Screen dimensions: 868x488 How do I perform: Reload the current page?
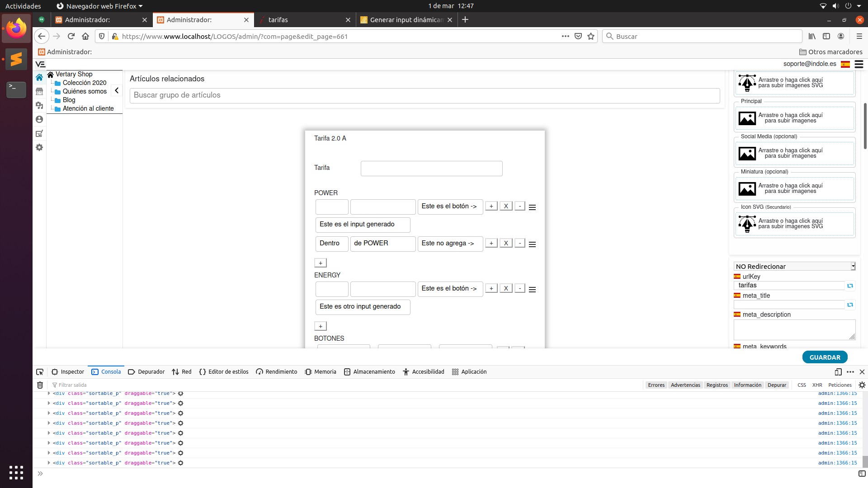[x=71, y=36]
